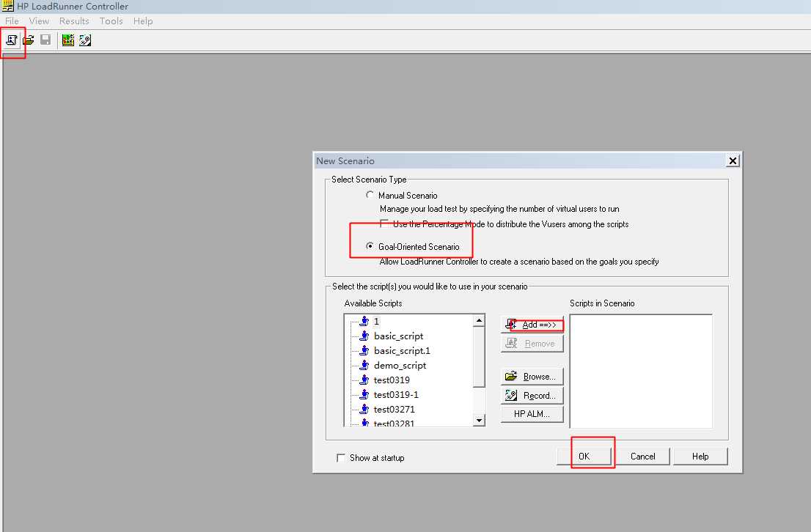The image size is (811, 532).
Task: Click the script icon beside basic_script.1
Action: 364,350
